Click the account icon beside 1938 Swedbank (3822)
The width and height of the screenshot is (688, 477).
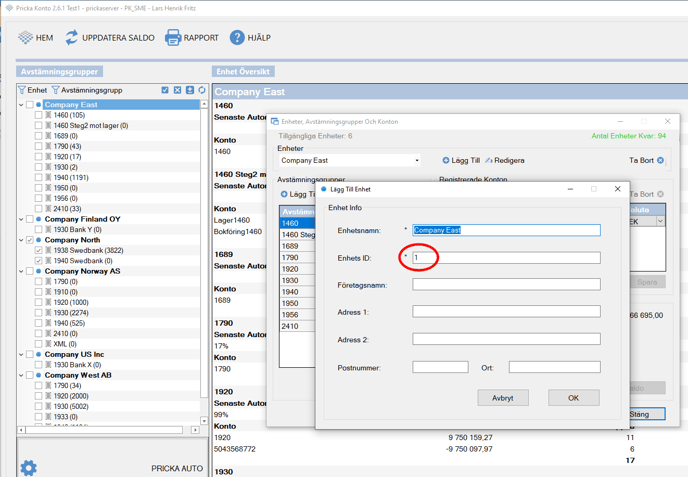(48, 250)
